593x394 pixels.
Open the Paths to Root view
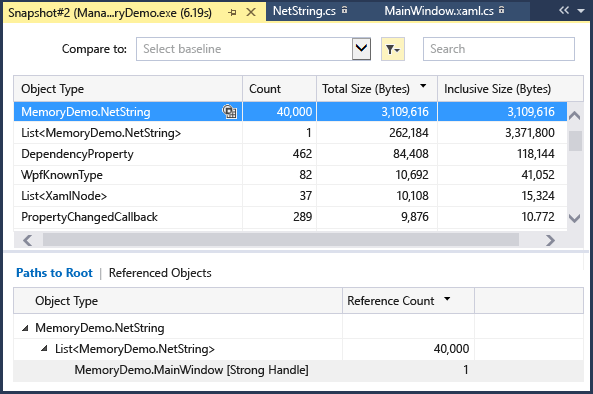tap(54, 273)
